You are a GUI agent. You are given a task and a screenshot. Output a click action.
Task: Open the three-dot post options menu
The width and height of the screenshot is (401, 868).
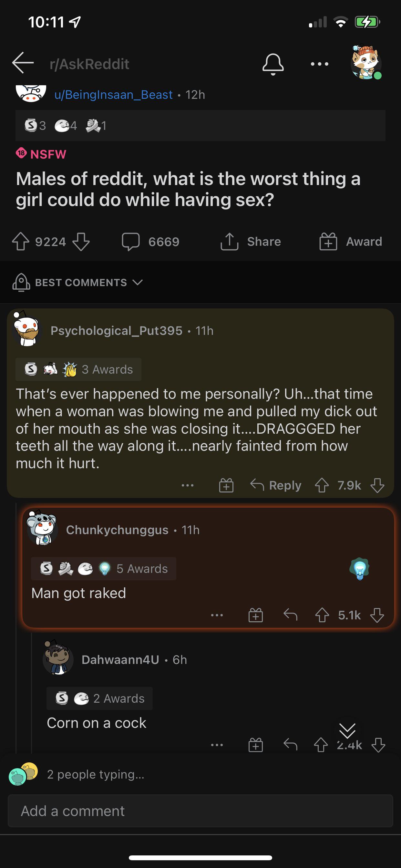tap(319, 64)
